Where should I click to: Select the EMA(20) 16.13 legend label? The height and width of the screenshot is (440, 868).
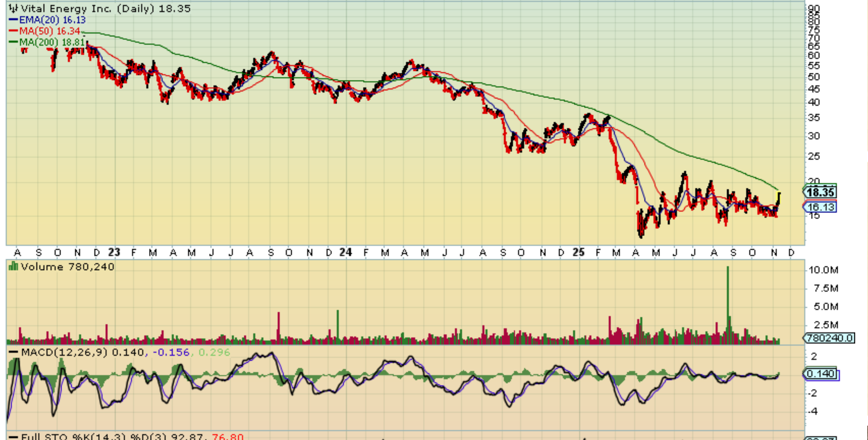[52, 20]
